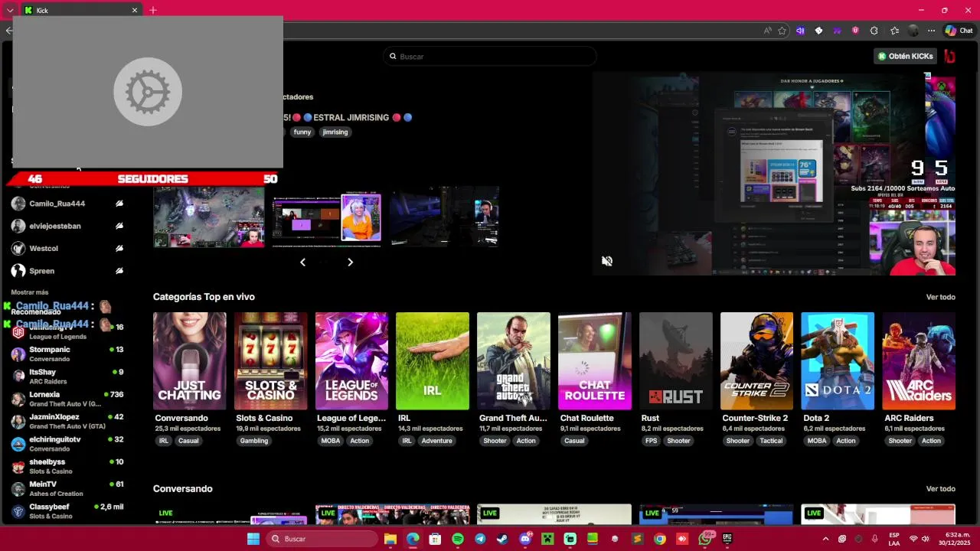Open Windows Start menu
Image resolution: width=980 pixels, height=551 pixels.
(253, 539)
